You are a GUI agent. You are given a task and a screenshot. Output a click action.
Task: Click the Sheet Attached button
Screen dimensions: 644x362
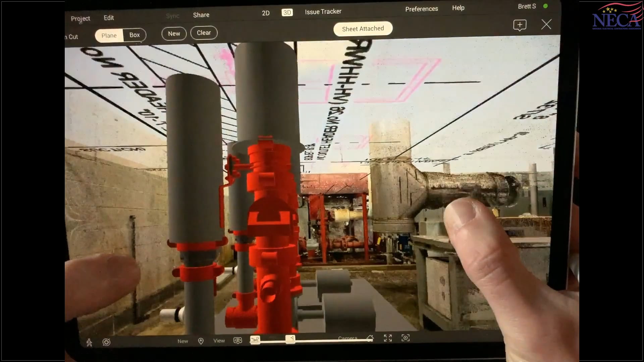click(x=363, y=29)
